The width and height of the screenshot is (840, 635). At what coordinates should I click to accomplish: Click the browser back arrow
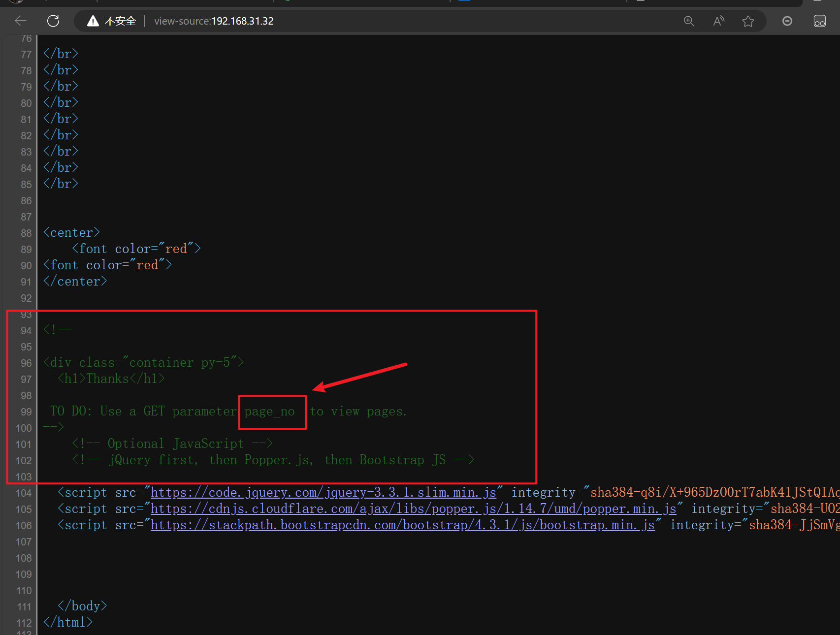coord(21,21)
